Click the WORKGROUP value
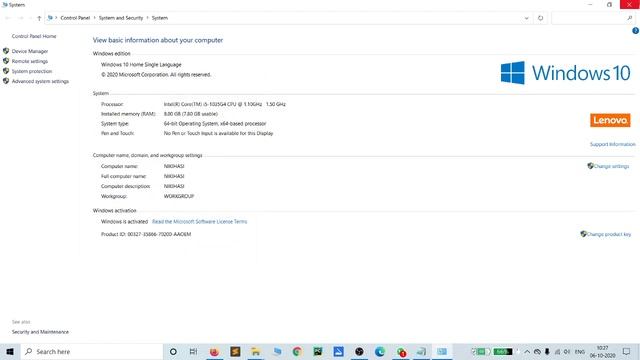Screen dimensions: 640x360 pos(179,196)
